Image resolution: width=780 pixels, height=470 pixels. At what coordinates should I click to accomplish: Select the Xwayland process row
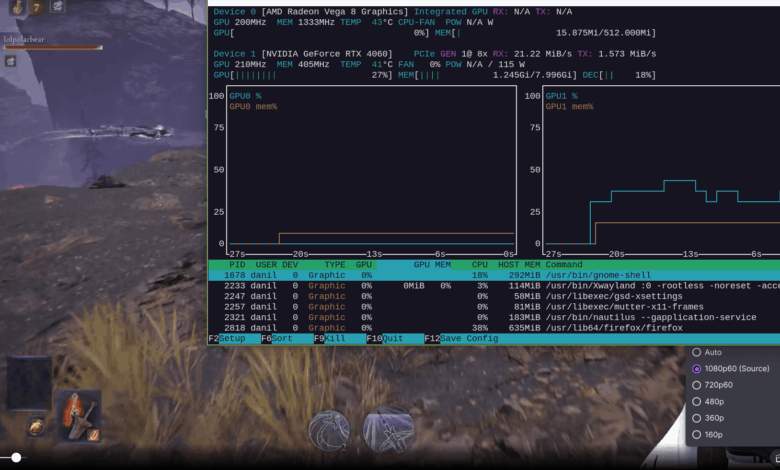tap(494, 285)
